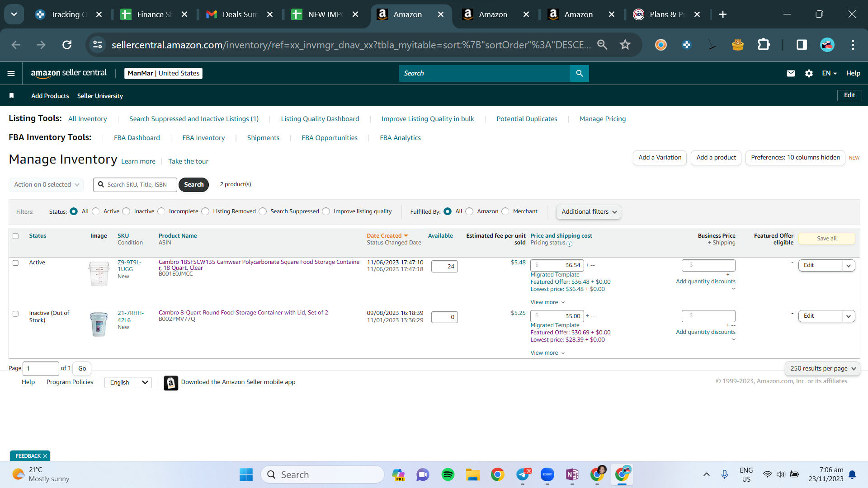Open the settings gear icon

[x=809, y=73]
